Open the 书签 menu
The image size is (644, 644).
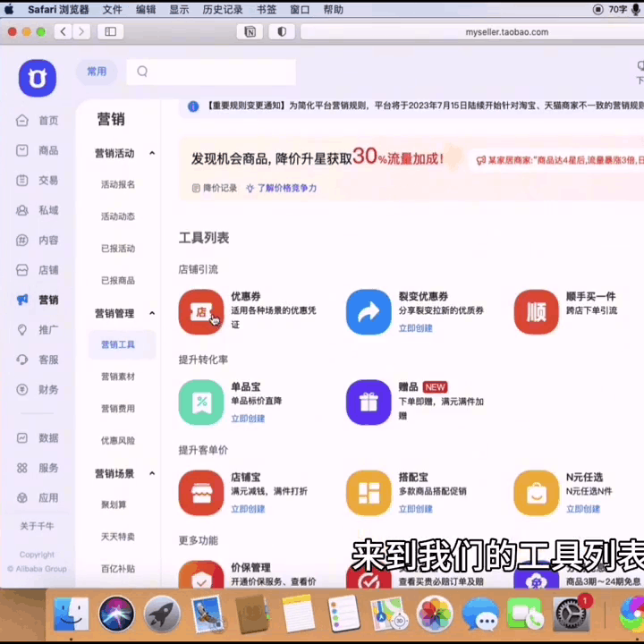267,10
